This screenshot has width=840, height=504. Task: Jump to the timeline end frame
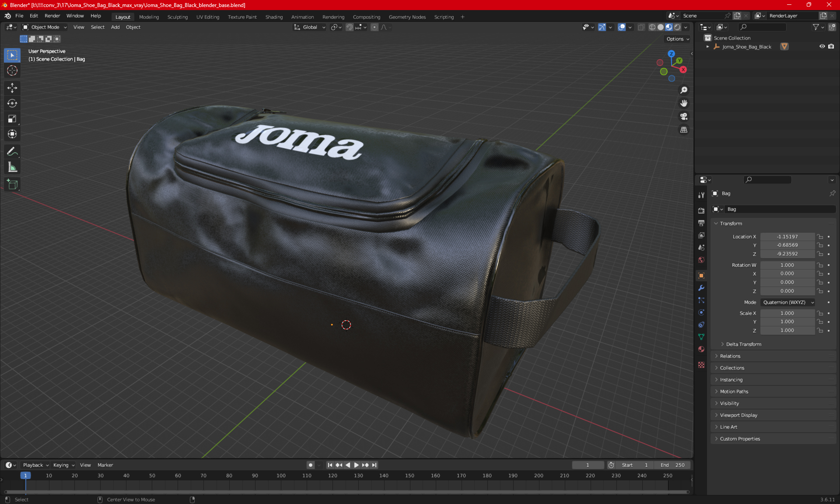pos(374,465)
